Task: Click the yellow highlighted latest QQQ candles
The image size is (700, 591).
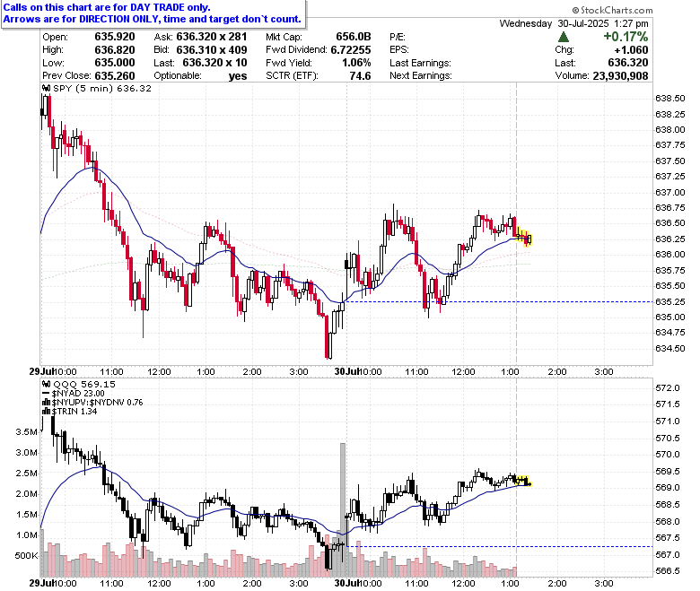Action: tap(523, 481)
